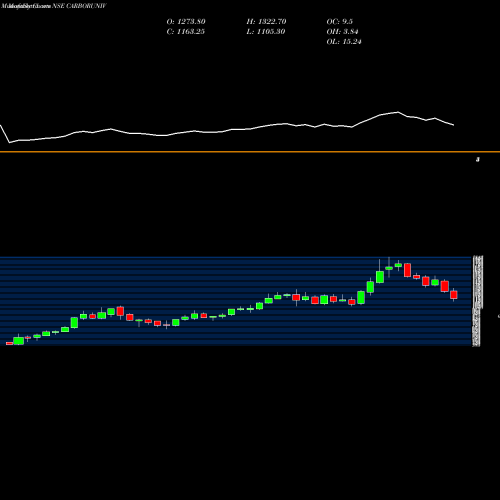Click the OH: 3.84 value
This screenshot has width=500, height=500.
point(342,32)
